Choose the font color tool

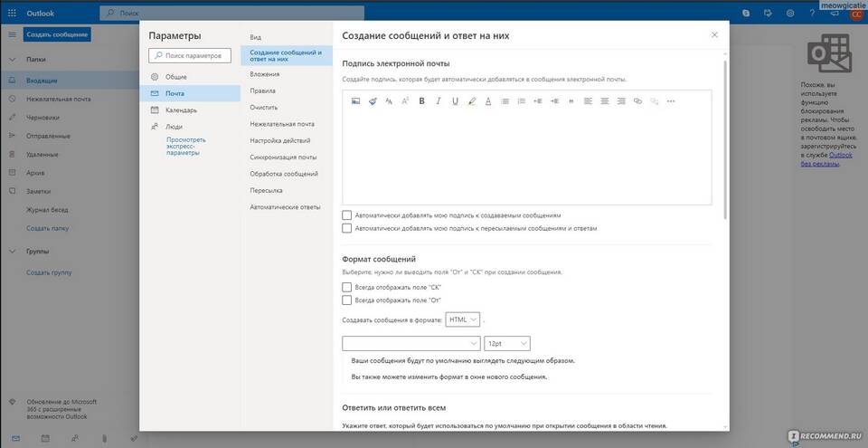[488, 101]
